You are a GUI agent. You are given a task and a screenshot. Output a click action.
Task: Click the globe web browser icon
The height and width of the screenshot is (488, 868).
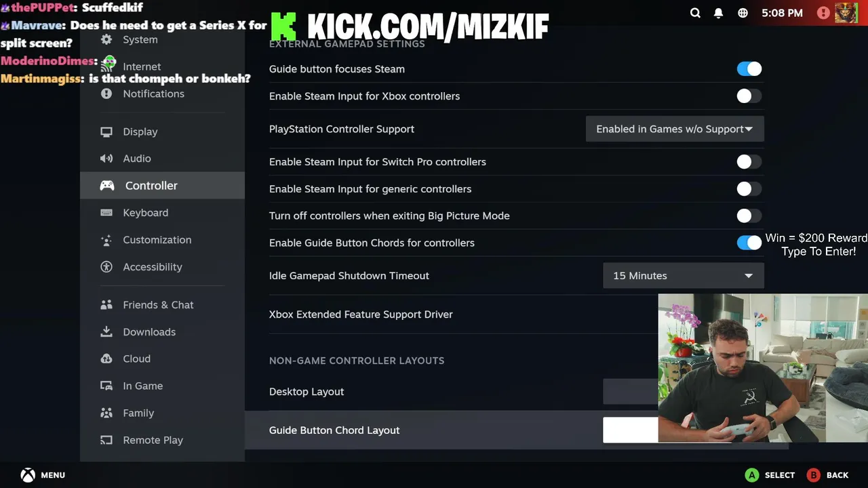pos(743,13)
